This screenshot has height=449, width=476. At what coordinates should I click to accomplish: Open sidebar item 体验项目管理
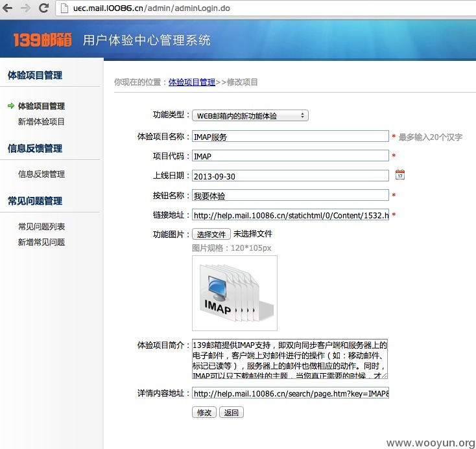pos(42,106)
